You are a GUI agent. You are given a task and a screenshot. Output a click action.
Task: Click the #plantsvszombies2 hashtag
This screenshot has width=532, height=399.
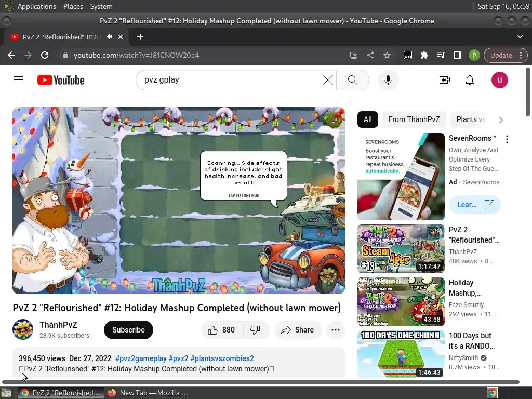[x=222, y=358]
